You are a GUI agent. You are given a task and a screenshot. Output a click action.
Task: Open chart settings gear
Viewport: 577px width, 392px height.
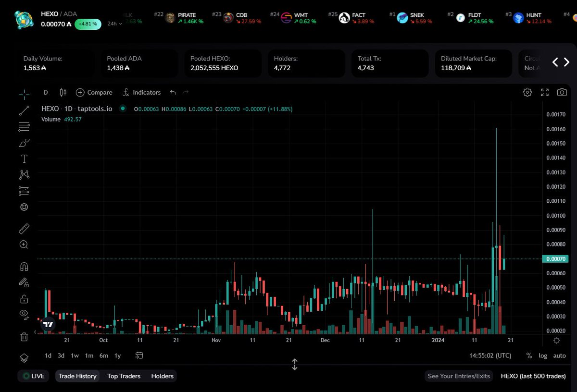pyautogui.click(x=527, y=92)
